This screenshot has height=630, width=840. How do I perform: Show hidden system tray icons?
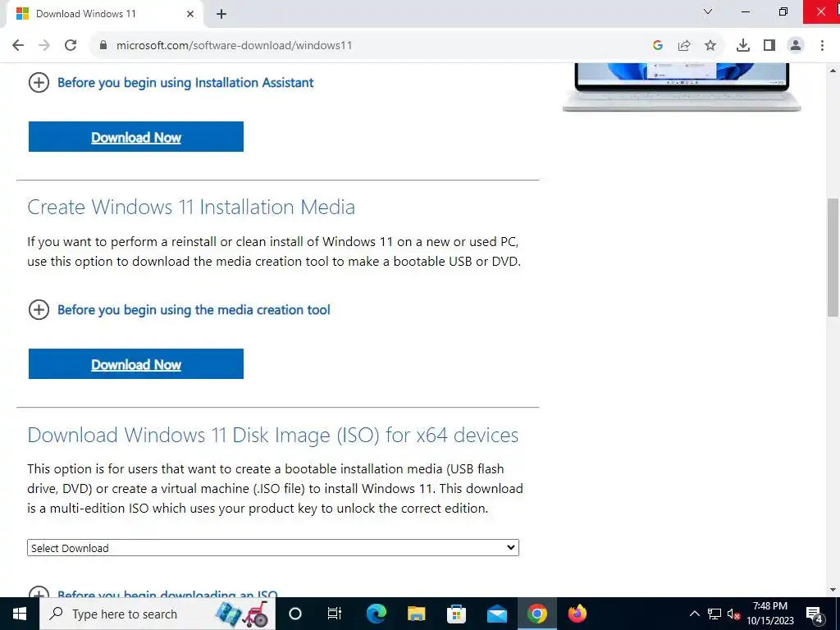694,614
